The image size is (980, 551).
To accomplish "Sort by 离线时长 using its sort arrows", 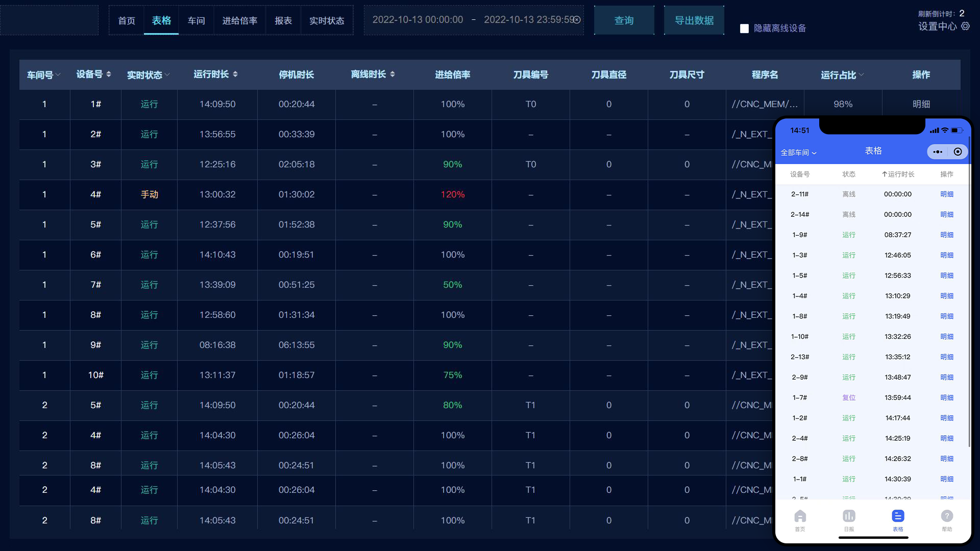I will click(393, 74).
